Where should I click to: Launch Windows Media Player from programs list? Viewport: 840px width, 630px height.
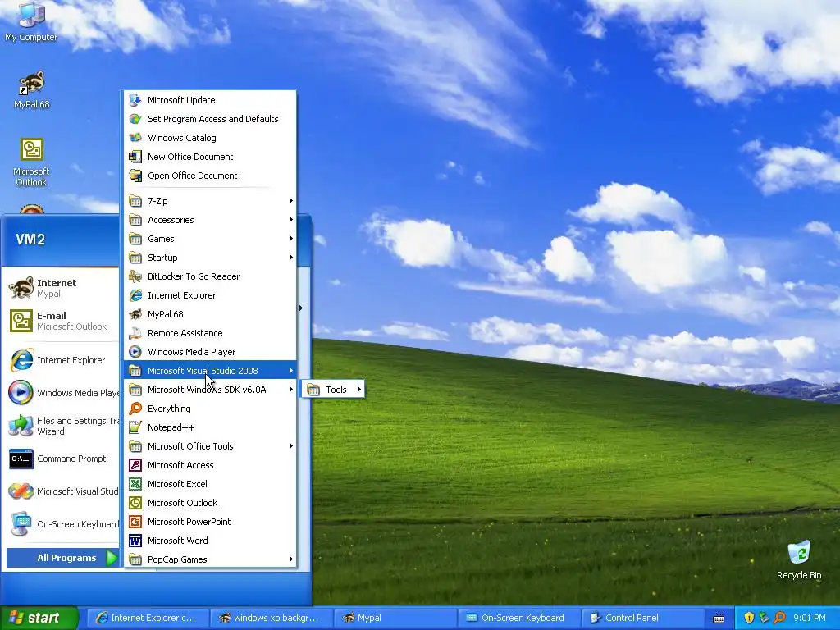210,352
